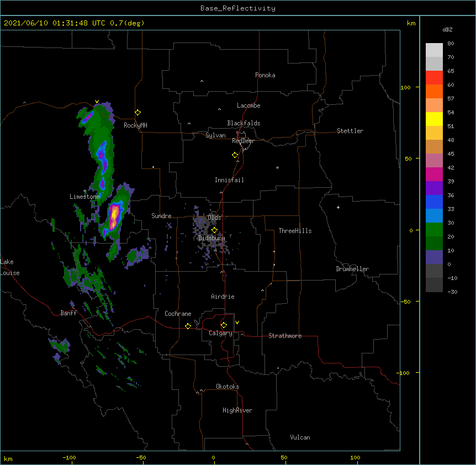Pick the slate 0-10 dBZ legend color
The height and width of the screenshot is (465, 476).
[x=434, y=257]
